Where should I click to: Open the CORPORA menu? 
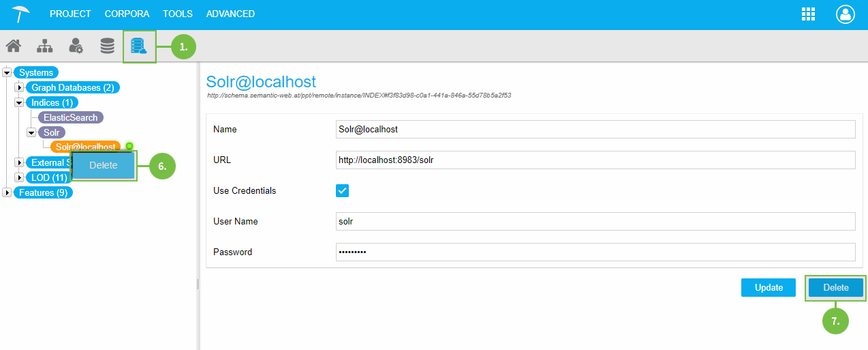click(x=127, y=14)
